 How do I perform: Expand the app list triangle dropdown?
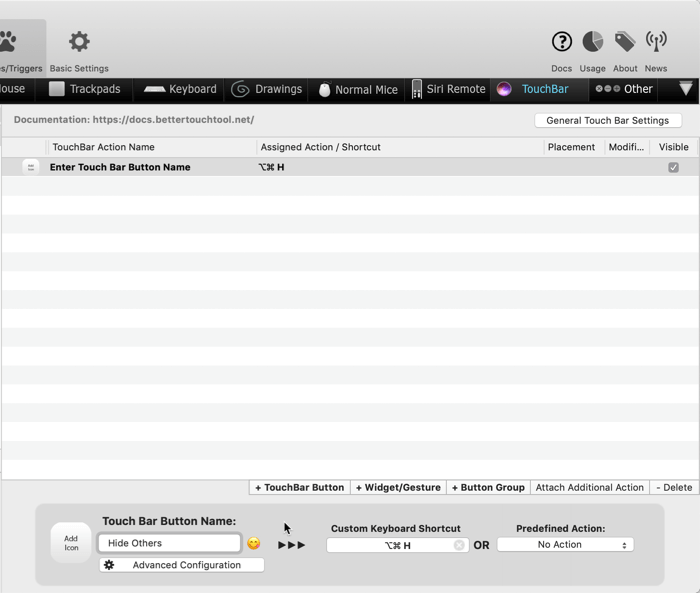pyautogui.click(x=685, y=89)
